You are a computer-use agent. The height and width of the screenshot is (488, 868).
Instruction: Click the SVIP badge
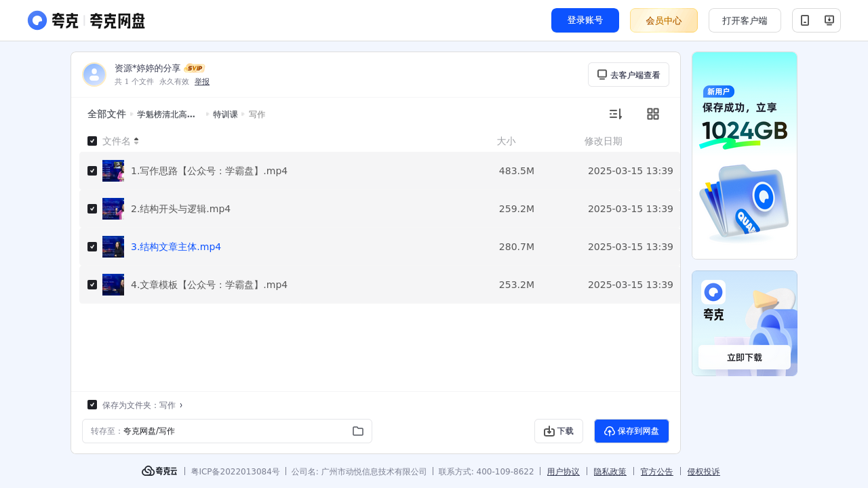coord(195,68)
